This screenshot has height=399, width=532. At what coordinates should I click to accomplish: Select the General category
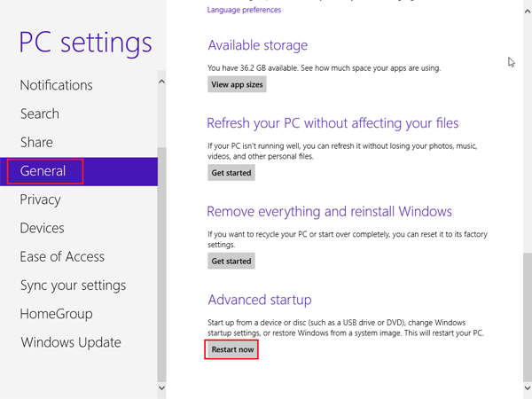tap(79, 171)
